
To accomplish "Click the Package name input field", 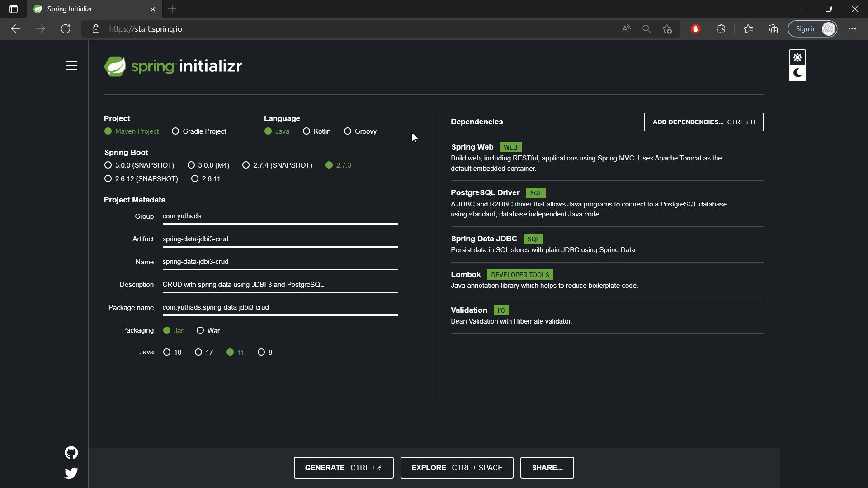I will (x=280, y=308).
